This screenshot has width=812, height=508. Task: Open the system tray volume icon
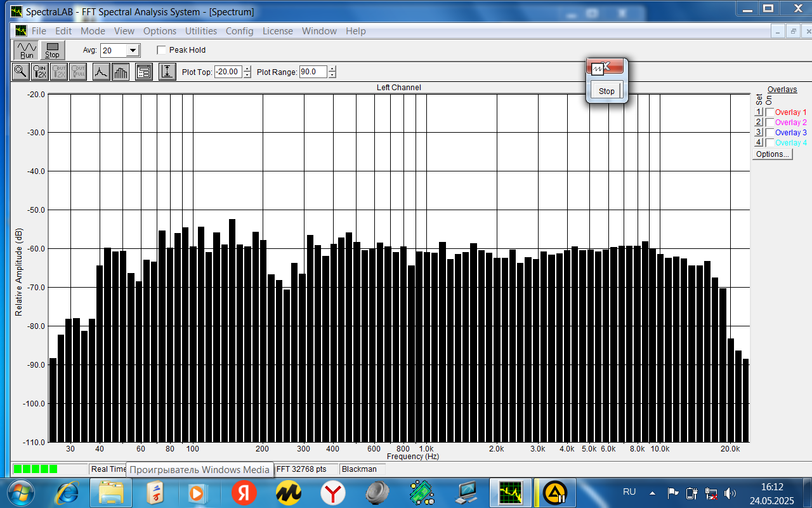pos(730,493)
